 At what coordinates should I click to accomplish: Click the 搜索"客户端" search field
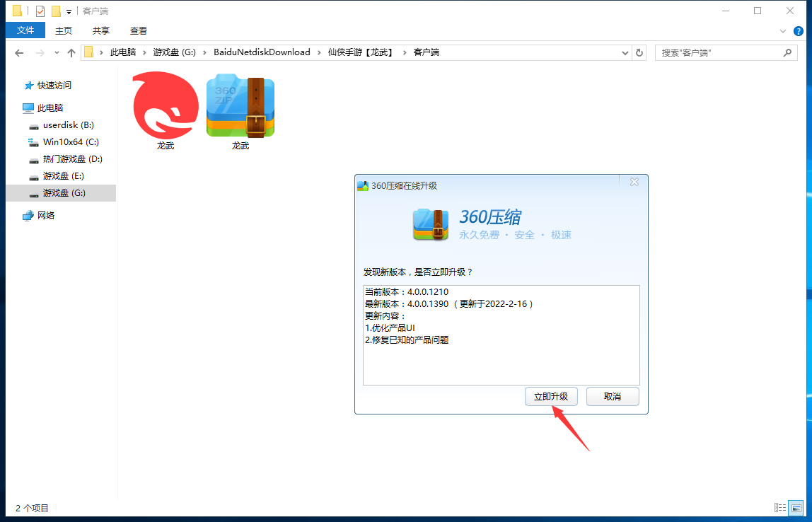[718, 52]
